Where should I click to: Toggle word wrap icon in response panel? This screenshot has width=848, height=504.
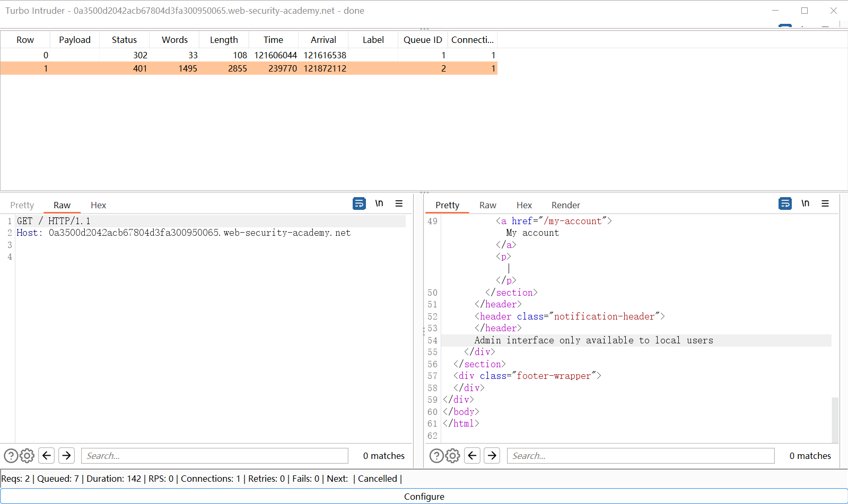point(785,204)
